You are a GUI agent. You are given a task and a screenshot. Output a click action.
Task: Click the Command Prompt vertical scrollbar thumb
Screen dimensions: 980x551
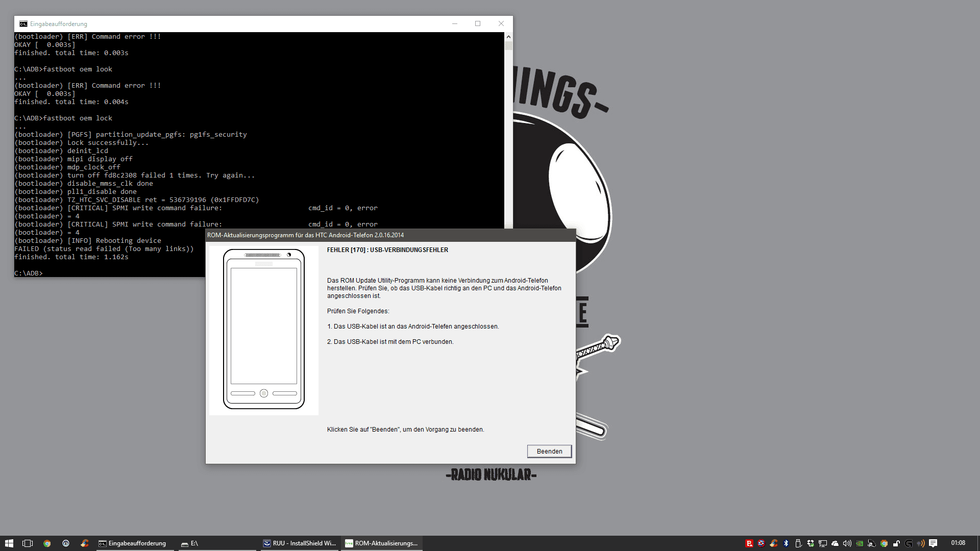click(x=508, y=46)
